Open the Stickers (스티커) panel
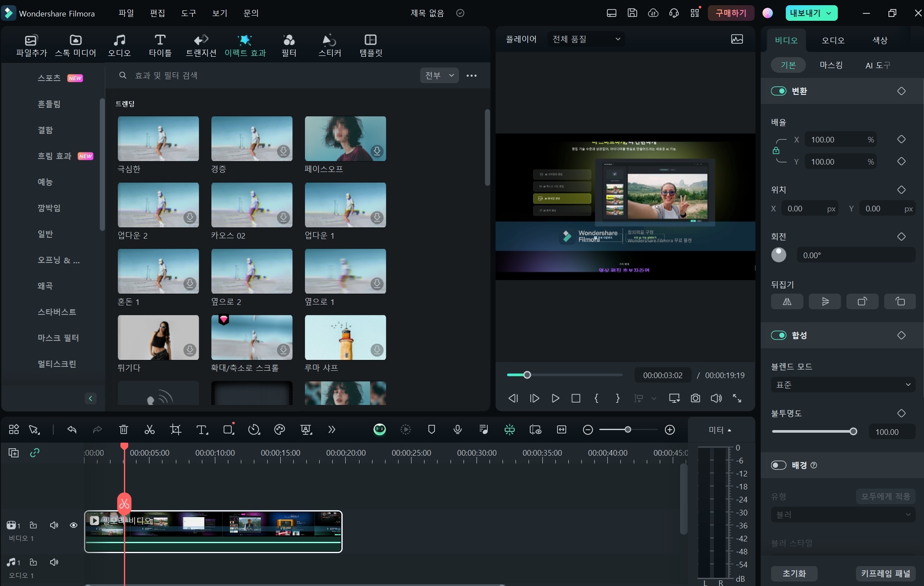The height and width of the screenshot is (586, 924). click(330, 45)
